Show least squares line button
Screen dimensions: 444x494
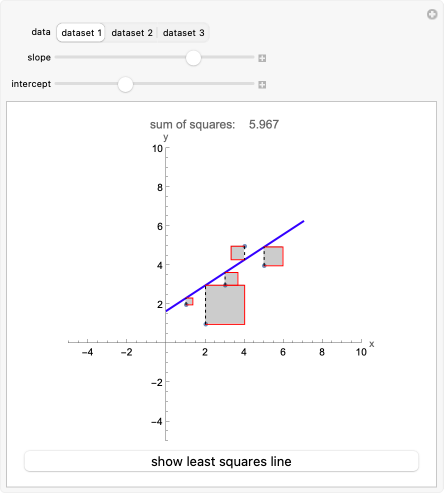[221, 461]
